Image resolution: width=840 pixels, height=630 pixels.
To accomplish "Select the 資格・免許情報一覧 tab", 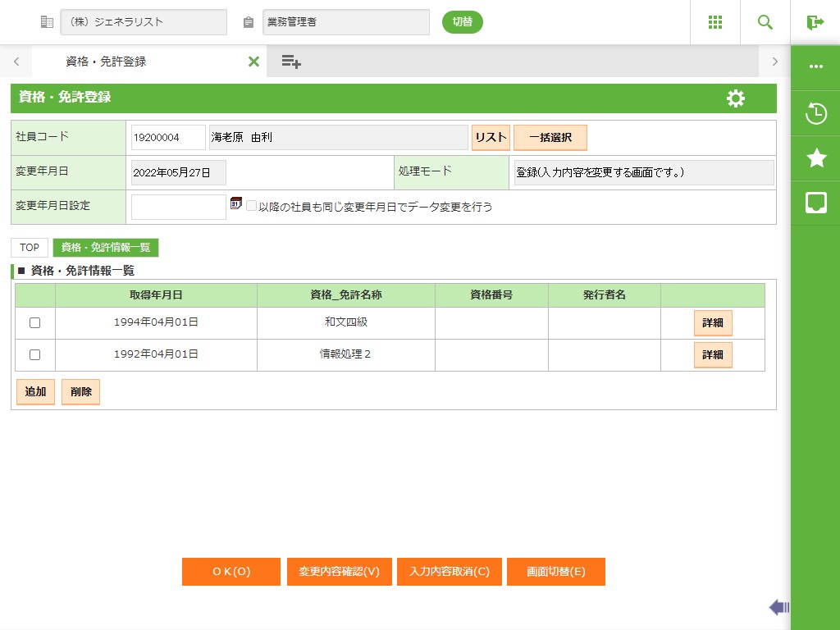I will pyautogui.click(x=106, y=248).
